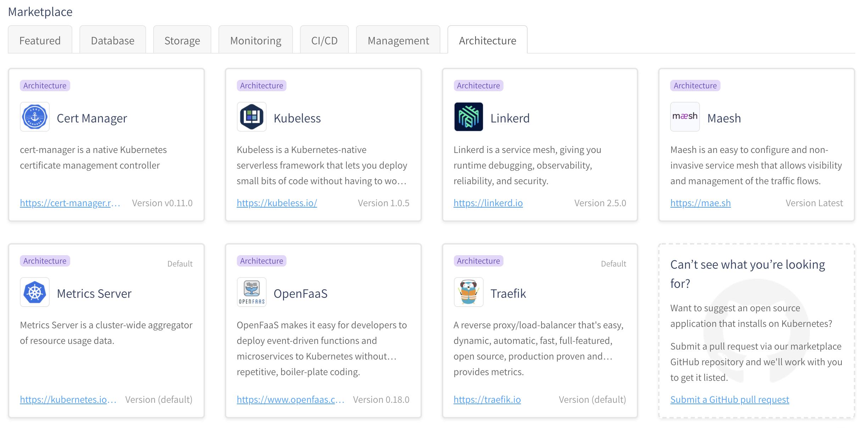This screenshot has width=868, height=428.
Task: Click the Metrics Server title
Action: tap(94, 293)
